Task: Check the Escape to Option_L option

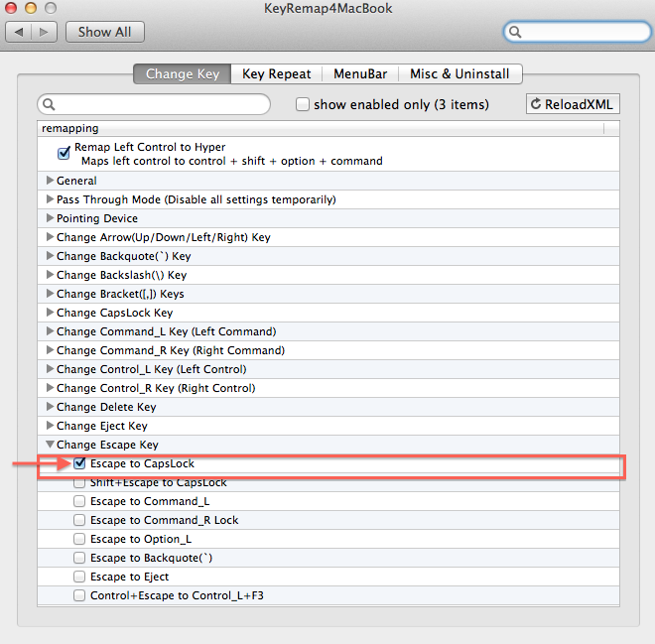Action: pos(79,539)
